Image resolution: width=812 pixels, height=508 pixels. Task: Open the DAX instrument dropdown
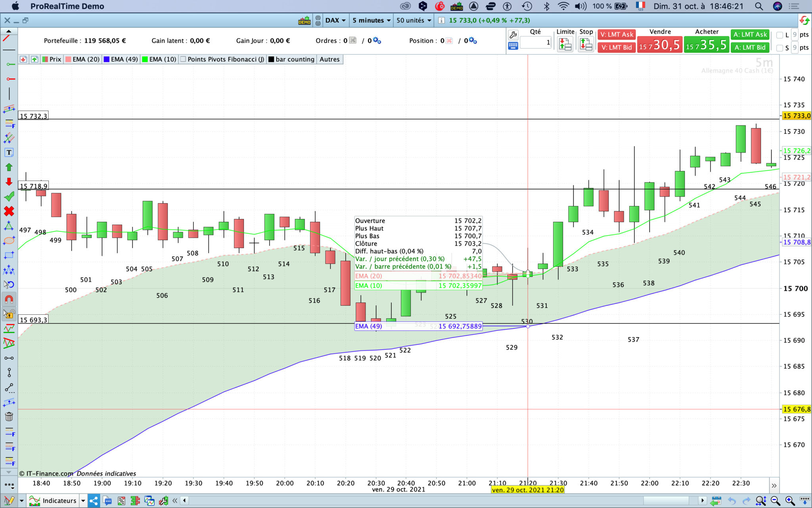(335, 20)
